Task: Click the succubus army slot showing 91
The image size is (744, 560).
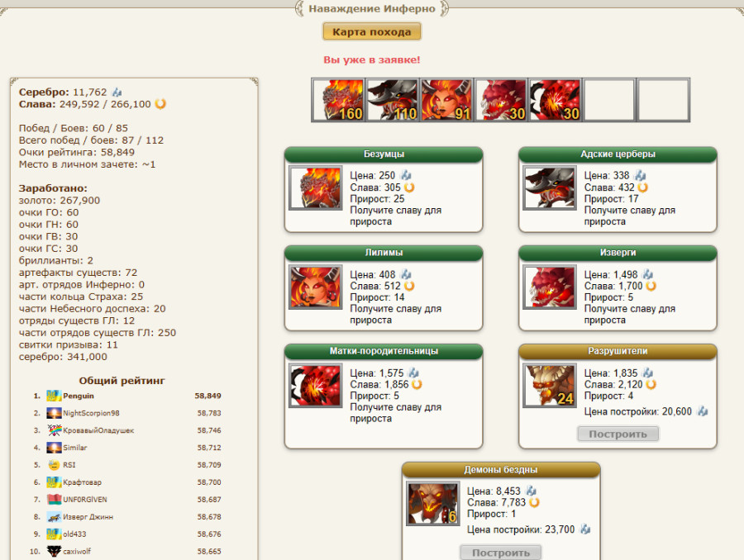Action: pos(446,100)
